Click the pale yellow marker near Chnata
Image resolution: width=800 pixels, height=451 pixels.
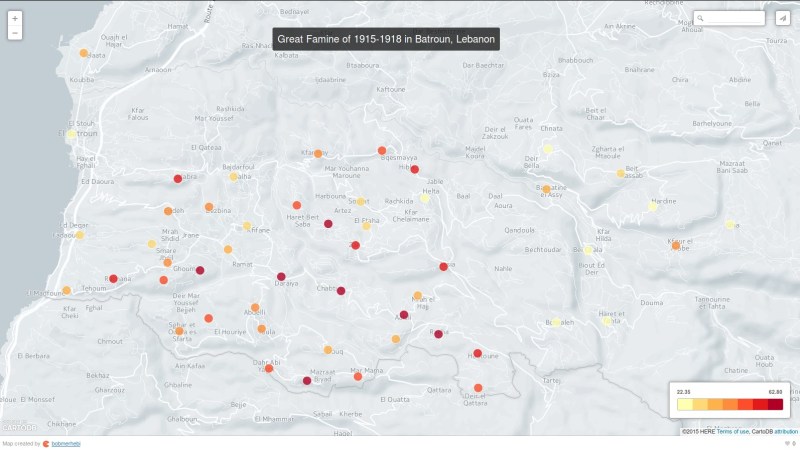tap(547, 149)
